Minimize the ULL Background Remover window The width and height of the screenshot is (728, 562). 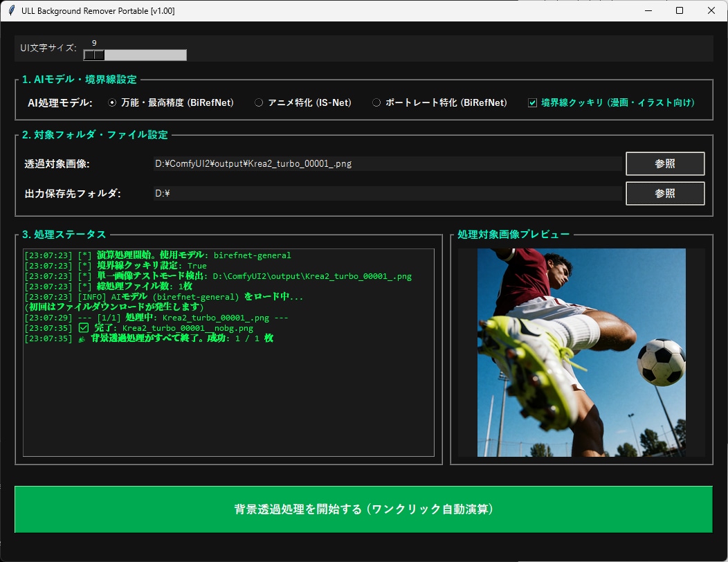[648, 10]
